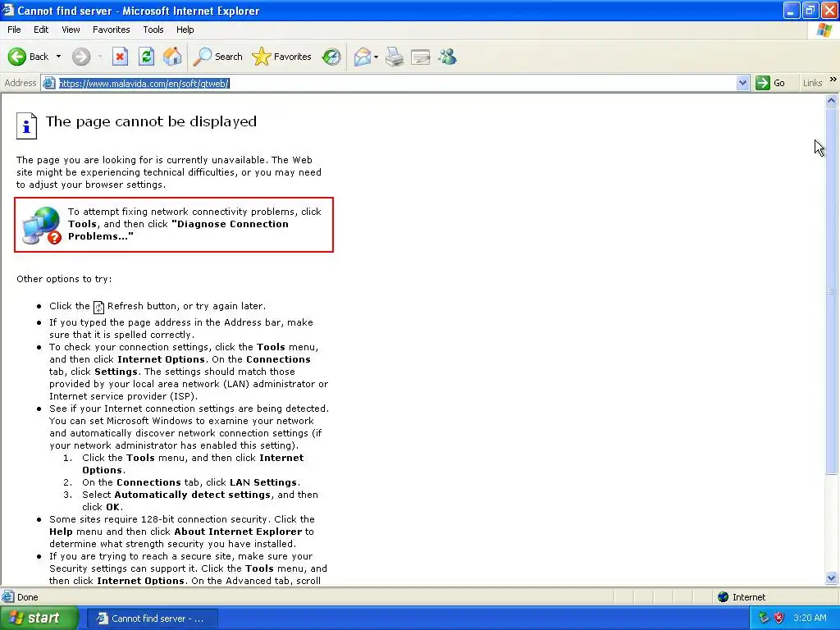Click the Edit page toolbar icon

click(421, 57)
